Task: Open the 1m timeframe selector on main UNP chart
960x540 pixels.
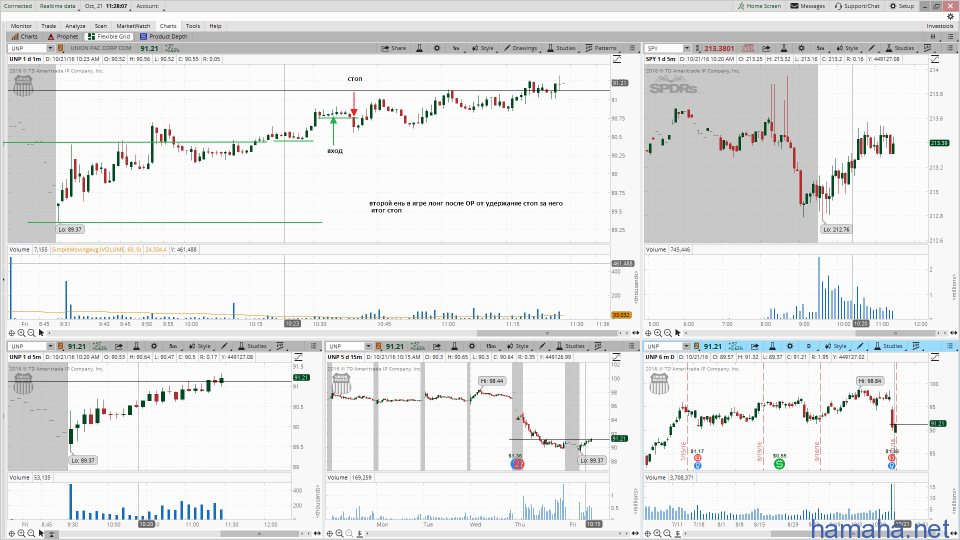Action: click(456, 48)
